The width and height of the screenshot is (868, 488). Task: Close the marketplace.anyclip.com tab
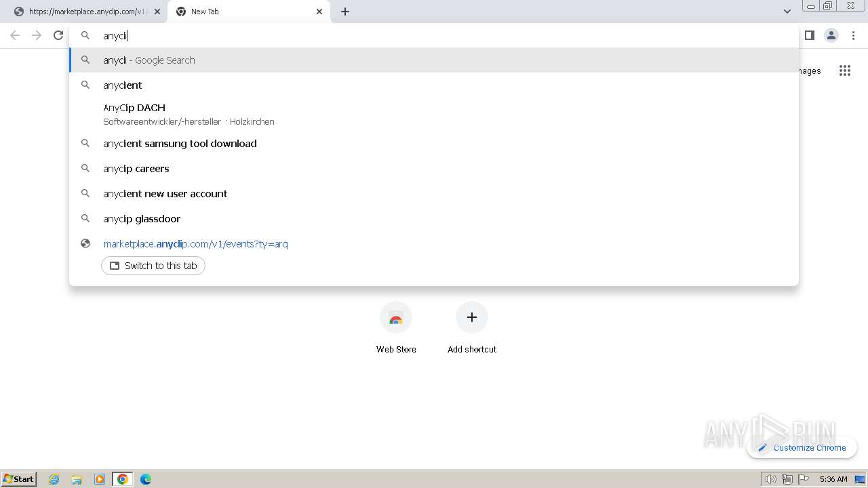point(157,12)
